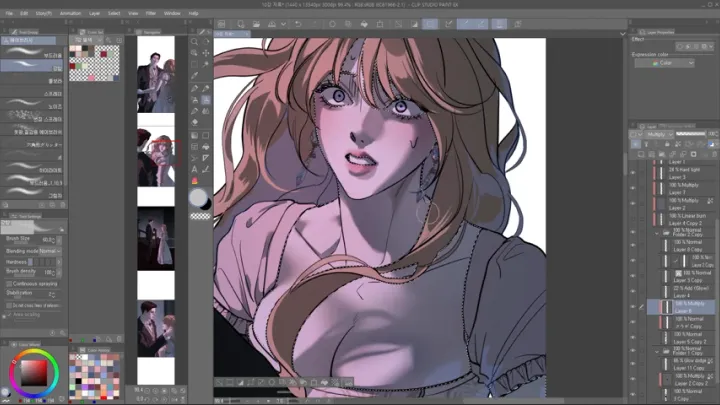Select the Auto select wand tool
Viewport: 720px width, 405px height.
click(206, 64)
